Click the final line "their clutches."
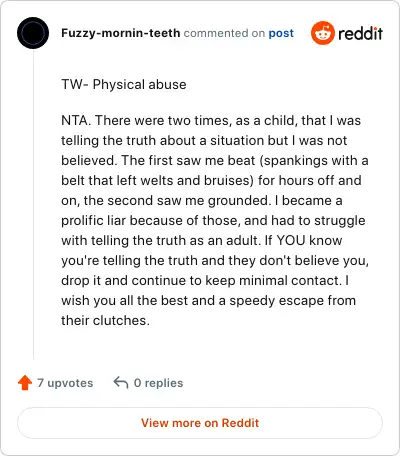 105,320
